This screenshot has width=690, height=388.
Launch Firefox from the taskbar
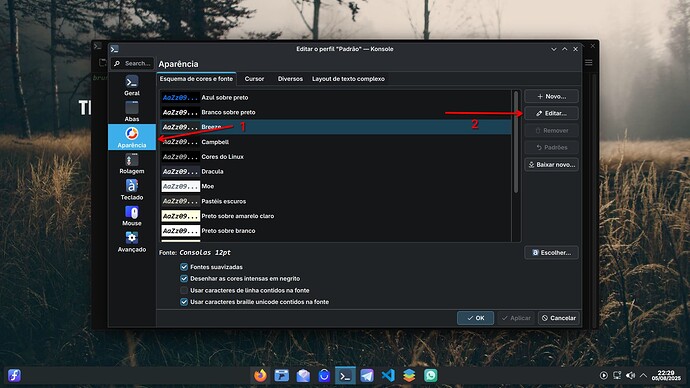[x=260, y=375]
